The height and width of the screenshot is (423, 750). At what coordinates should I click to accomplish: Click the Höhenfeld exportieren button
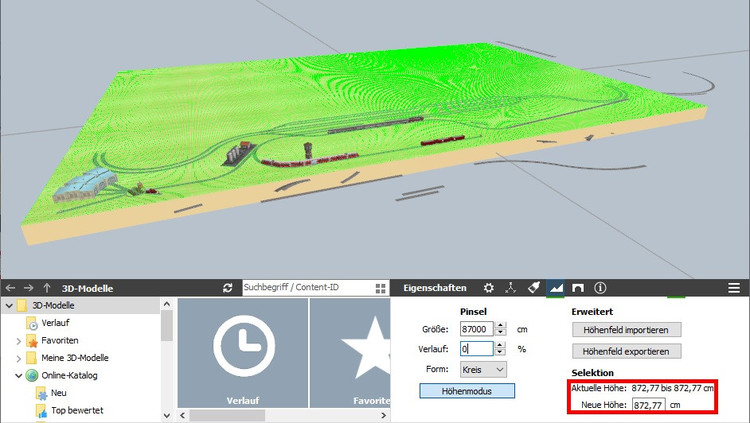(x=627, y=351)
